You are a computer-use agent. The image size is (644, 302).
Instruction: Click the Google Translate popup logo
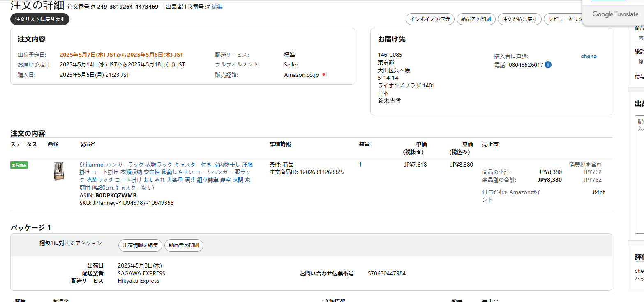click(615, 14)
